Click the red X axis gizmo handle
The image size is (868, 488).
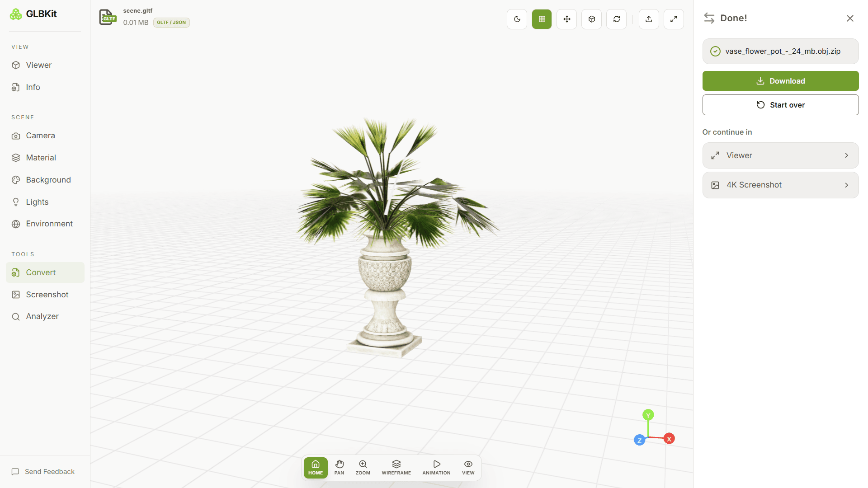point(669,439)
